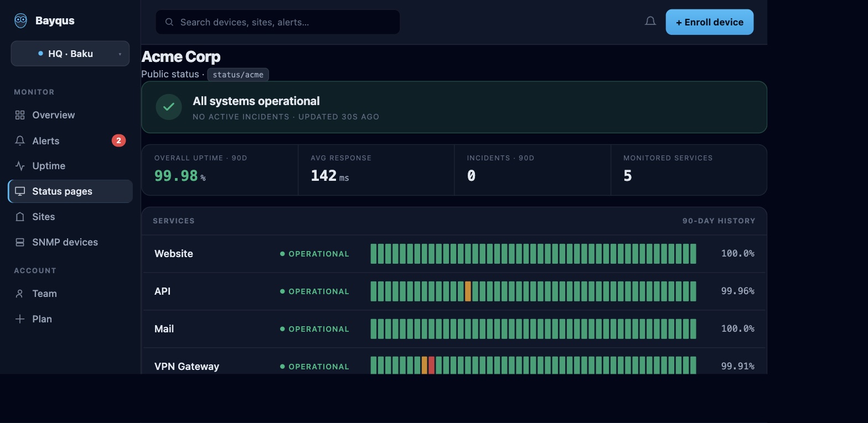Viewport: 868px width, 423px height.
Task: Click the Status pages monitor icon
Action: coord(20,191)
